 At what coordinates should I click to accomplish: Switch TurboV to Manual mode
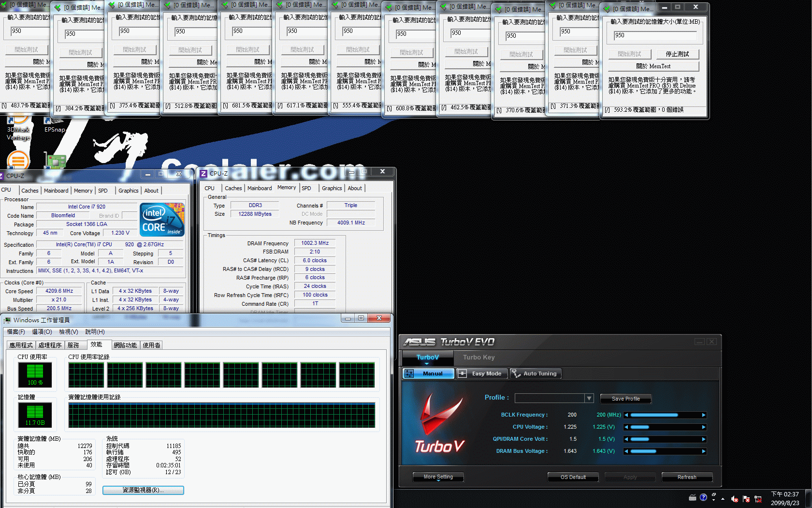(428, 374)
